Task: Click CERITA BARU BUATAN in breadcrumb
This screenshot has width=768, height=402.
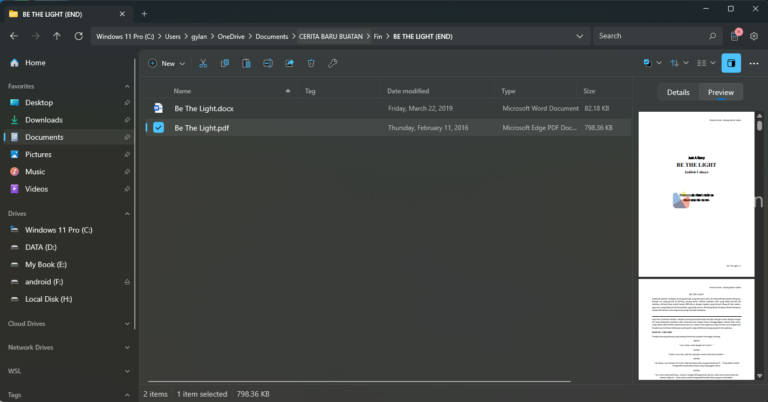Action: click(x=331, y=36)
